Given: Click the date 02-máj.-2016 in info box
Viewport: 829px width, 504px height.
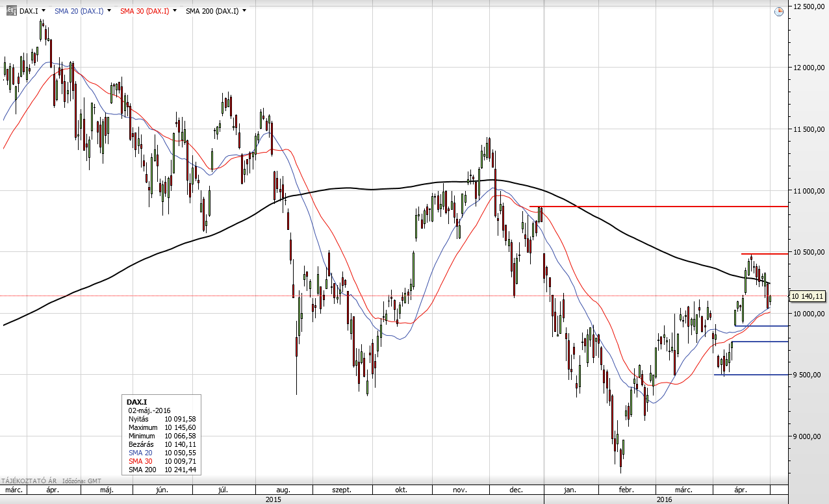Looking at the screenshot, I should [149, 410].
